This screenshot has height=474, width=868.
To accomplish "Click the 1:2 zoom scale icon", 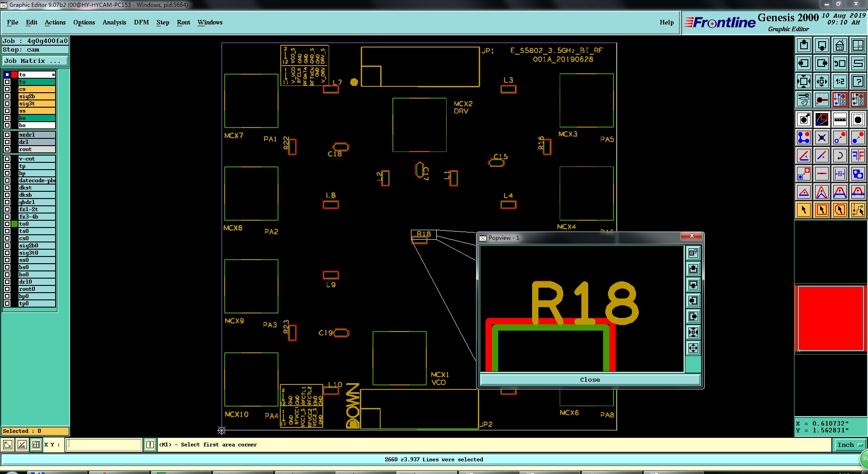I will [x=840, y=81].
